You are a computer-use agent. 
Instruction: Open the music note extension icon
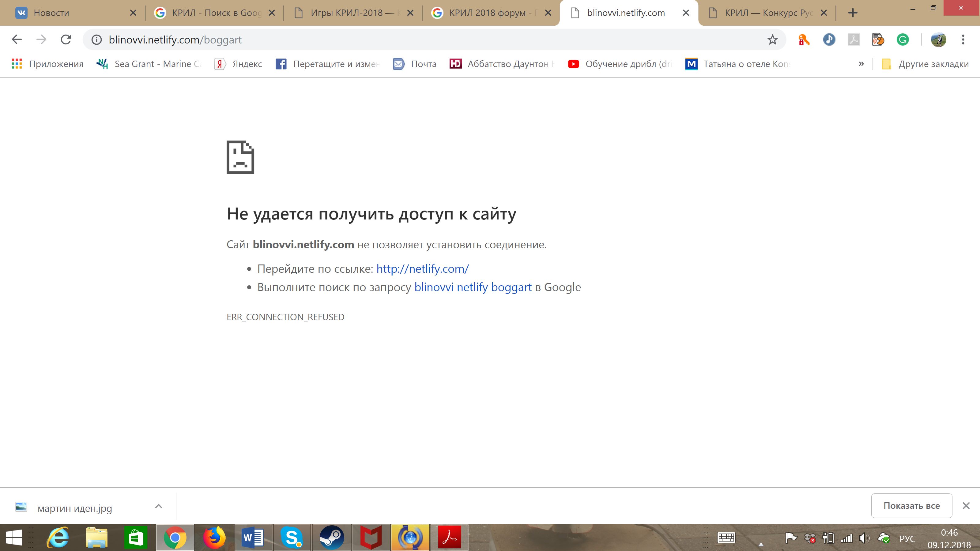click(829, 39)
